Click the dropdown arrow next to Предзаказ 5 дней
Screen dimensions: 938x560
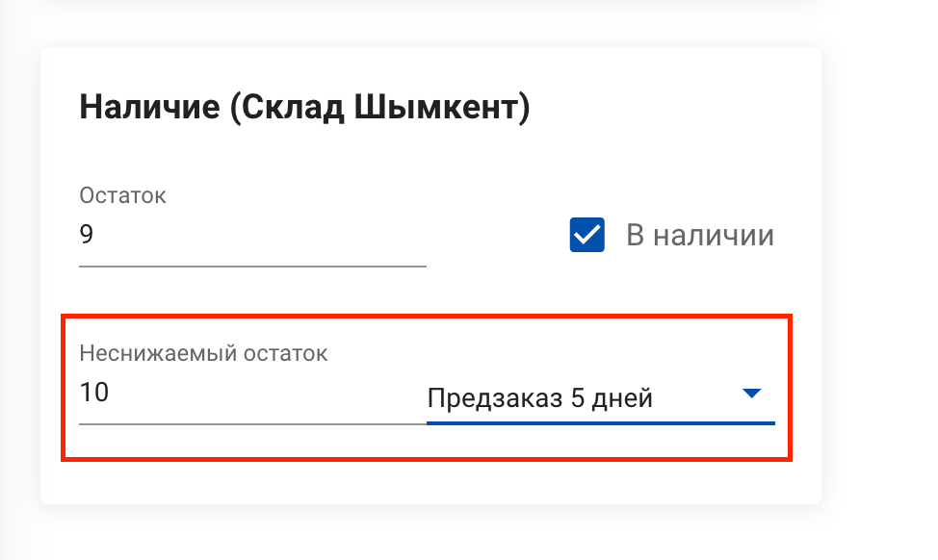[752, 394]
